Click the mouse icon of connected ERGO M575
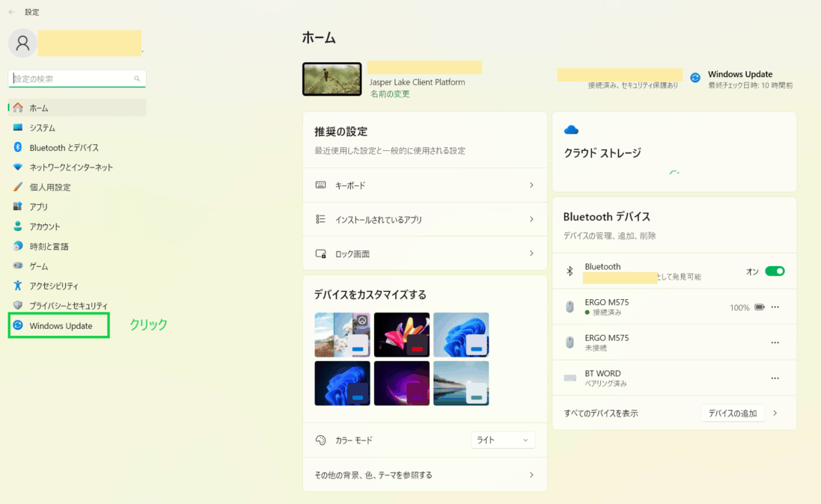Screen dimensions: 821x504 pyautogui.click(x=570, y=307)
